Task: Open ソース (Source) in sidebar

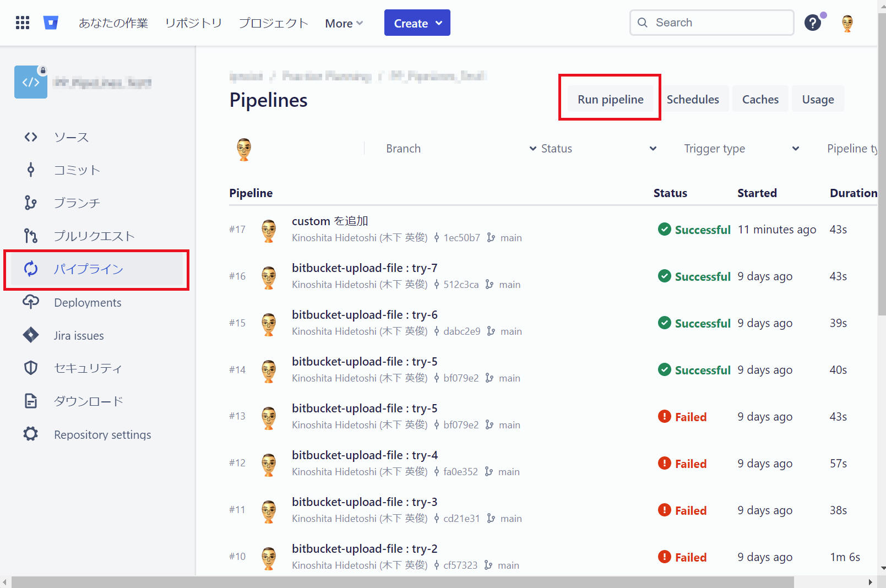Action: (x=71, y=137)
